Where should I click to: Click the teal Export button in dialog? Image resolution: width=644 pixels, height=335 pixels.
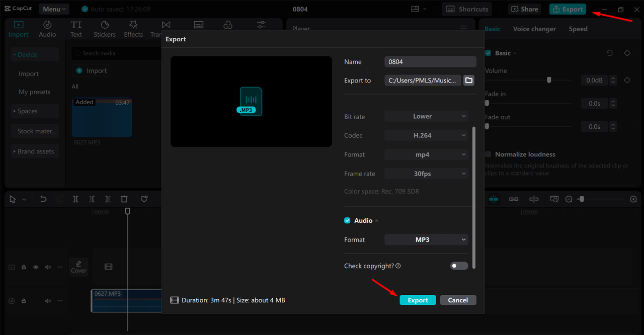coord(418,300)
